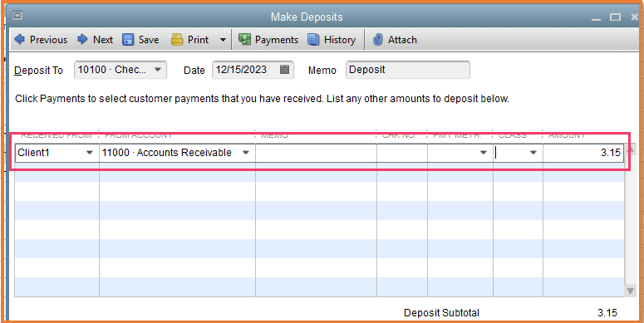The image size is (644, 323).
Task: Click the Previous text button
Action: [x=48, y=40]
